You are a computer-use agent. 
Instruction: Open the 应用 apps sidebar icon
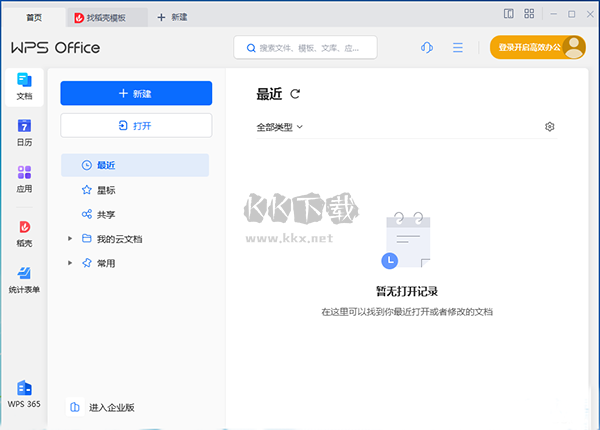(x=24, y=179)
